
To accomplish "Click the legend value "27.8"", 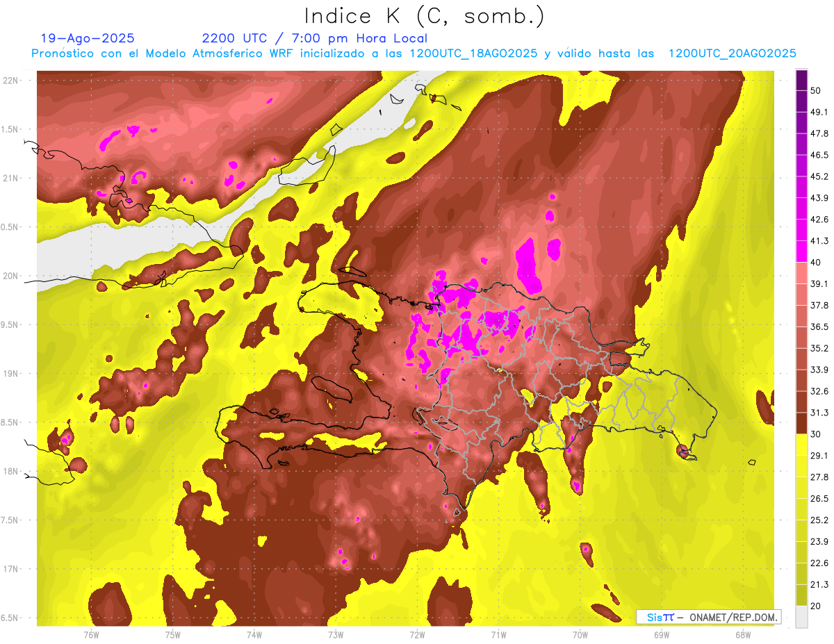I will [x=820, y=477].
